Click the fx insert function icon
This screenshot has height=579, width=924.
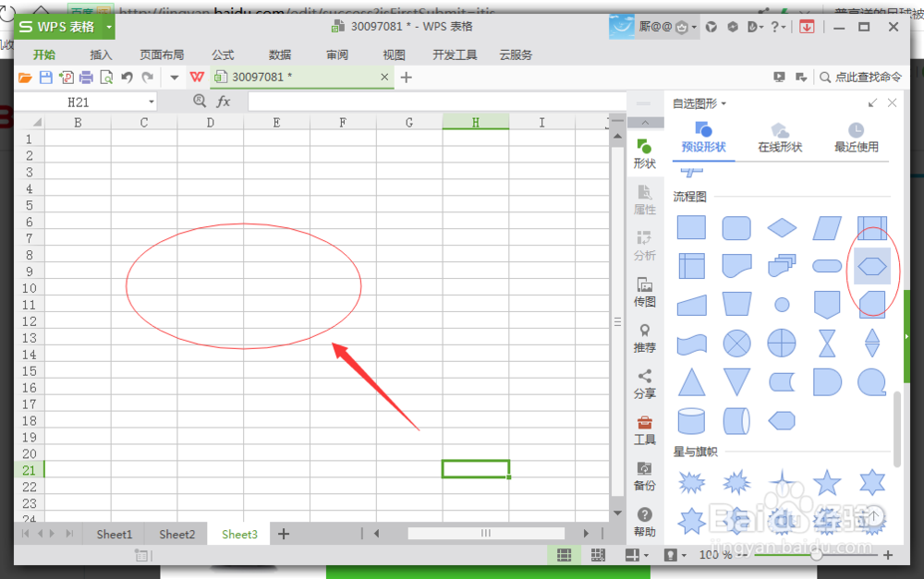224,102
